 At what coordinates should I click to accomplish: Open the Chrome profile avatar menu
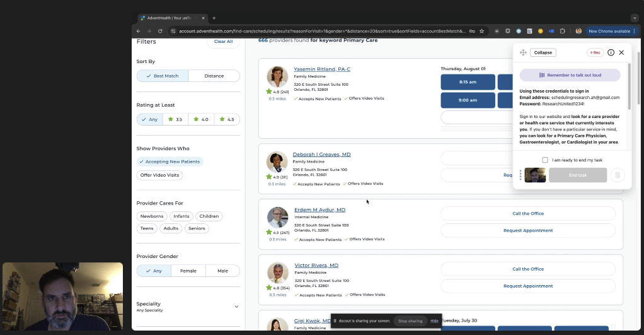(578, 32)
